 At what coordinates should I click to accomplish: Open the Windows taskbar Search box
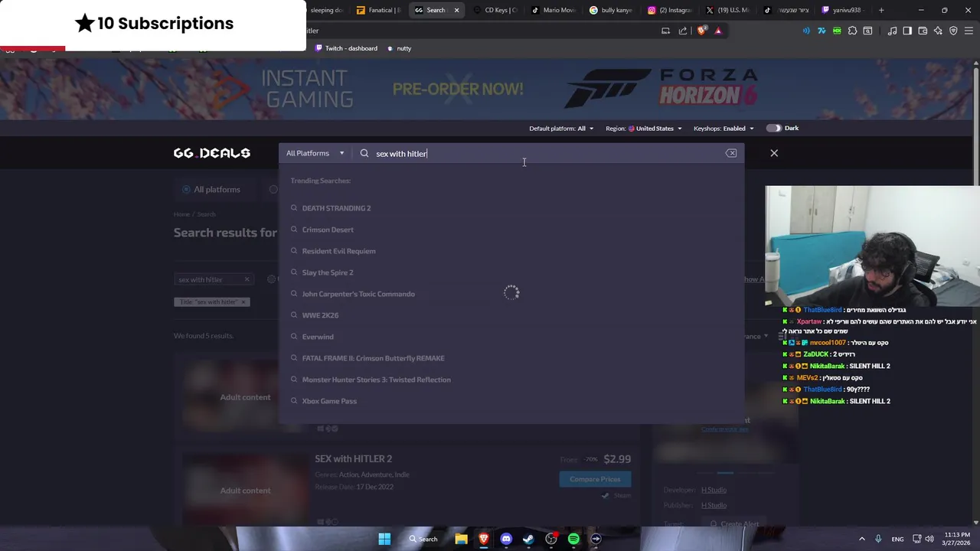[423, 539]
